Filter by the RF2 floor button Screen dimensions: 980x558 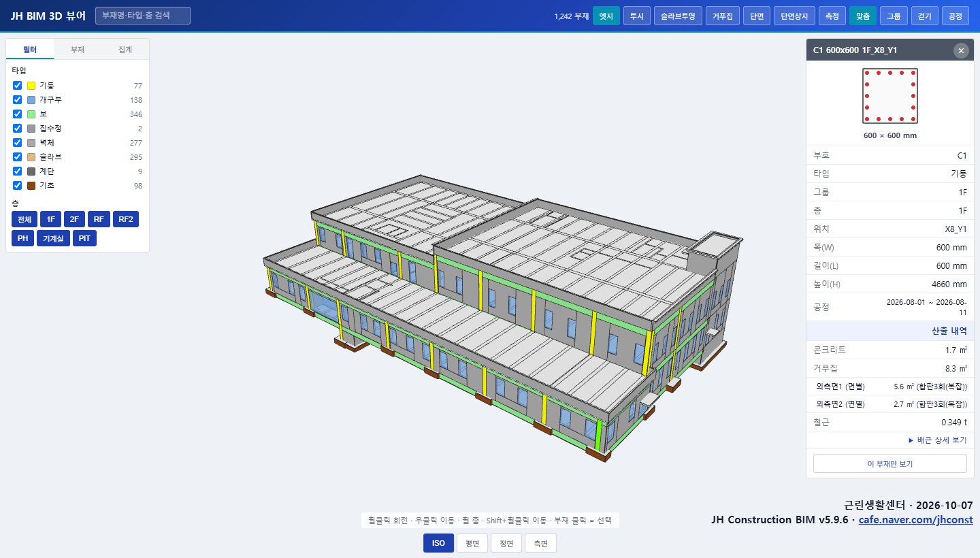point(126,219)
